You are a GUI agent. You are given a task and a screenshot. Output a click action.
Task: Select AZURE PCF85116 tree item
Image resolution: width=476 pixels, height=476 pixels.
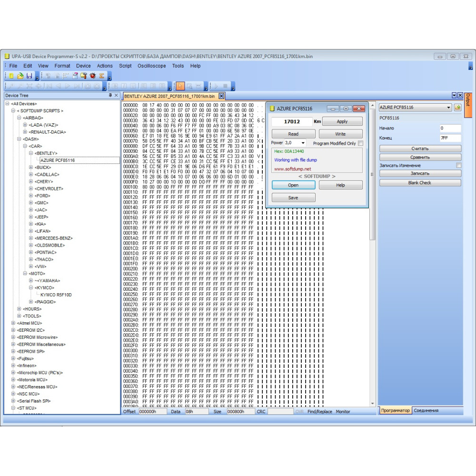coord(58,160)
